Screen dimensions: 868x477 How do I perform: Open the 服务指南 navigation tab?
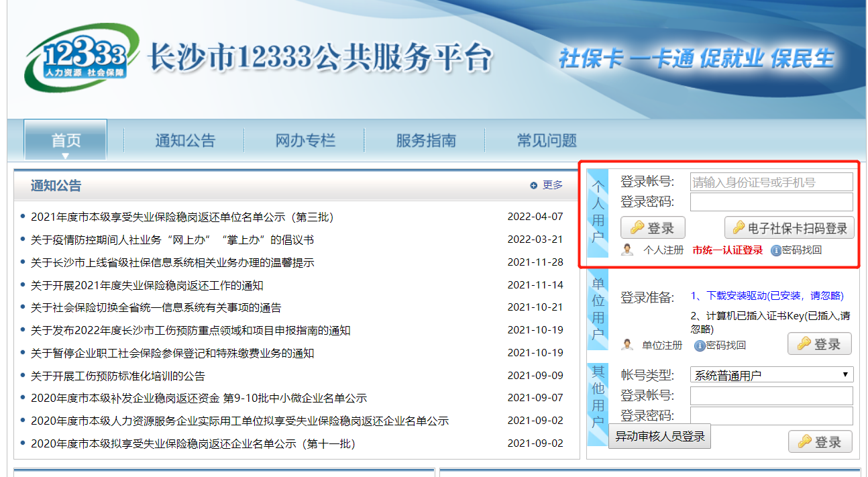(x=425, y=140)
